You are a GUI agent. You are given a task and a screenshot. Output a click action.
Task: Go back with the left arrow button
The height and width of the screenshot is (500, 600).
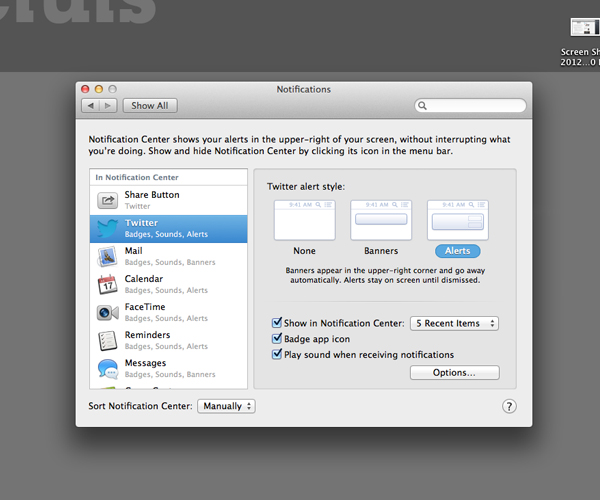[x=91, y=106]
